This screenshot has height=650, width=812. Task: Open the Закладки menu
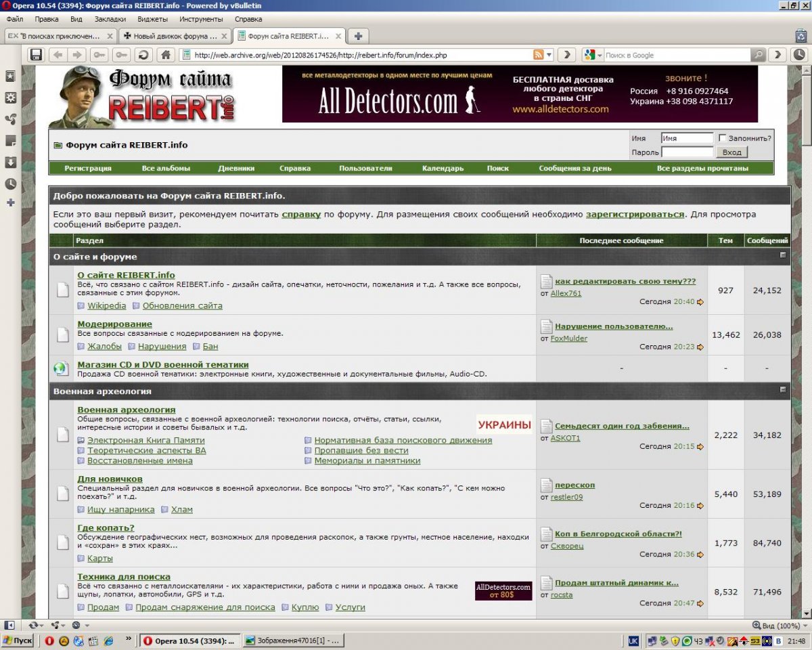click(x=110, y=19)
